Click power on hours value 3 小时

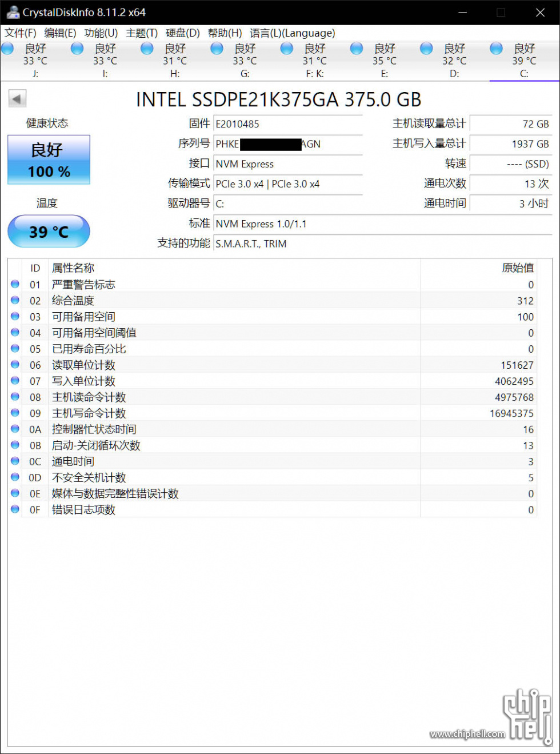coord(511,204)
